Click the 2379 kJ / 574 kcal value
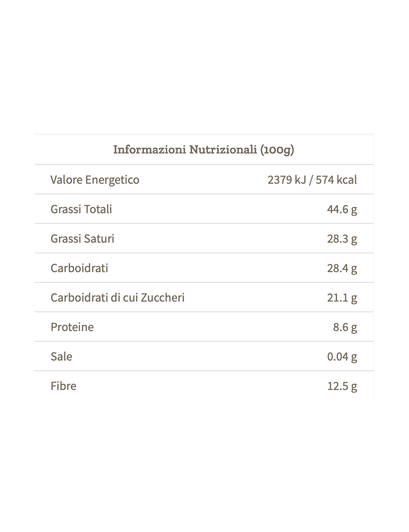Screen dimensions: 409x532 pyautogui.click(x=312, y=180)
